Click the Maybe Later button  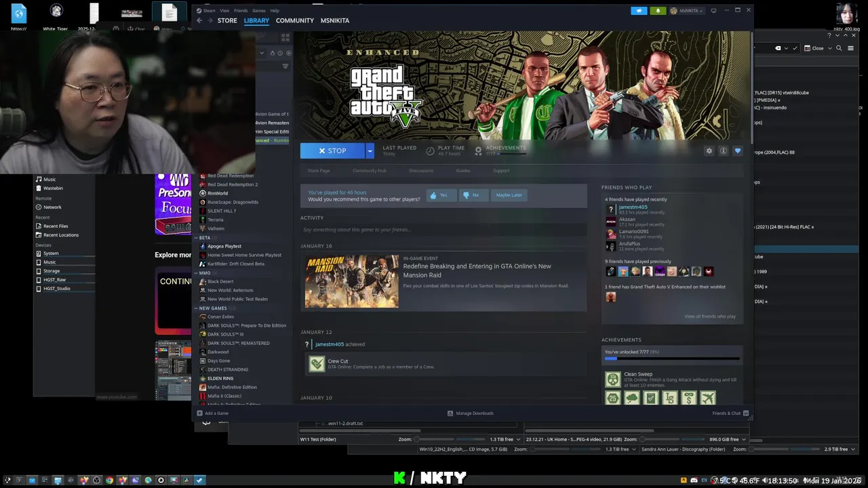tap(509, 195)
